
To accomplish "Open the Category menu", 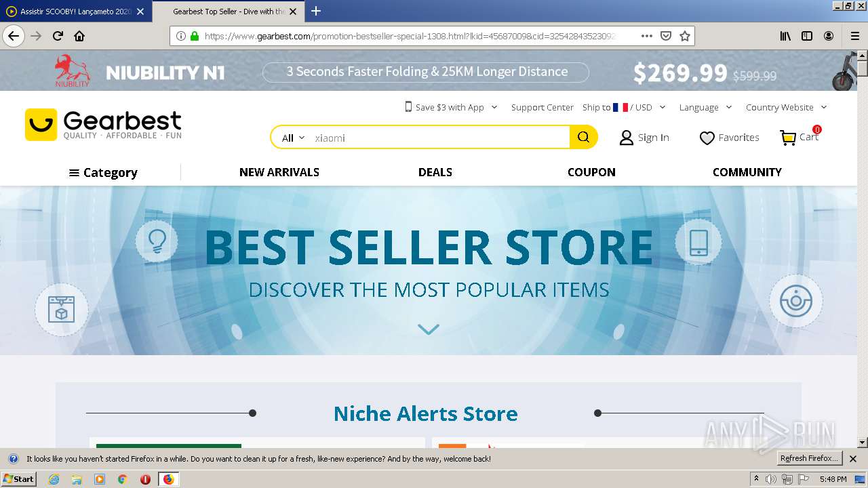I will coord(103,173).
